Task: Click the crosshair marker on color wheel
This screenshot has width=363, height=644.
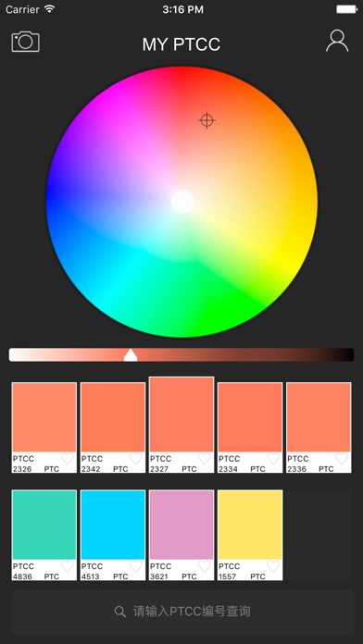Action: (207, 120)
